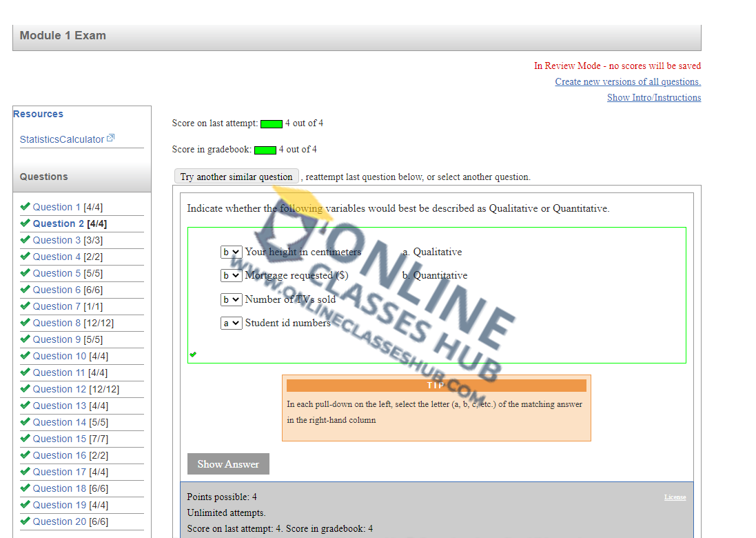The height and width of the screenshot is (538, 756).
Task: Expand the Number of TVs sold dropdown
Action: (231, 299)
